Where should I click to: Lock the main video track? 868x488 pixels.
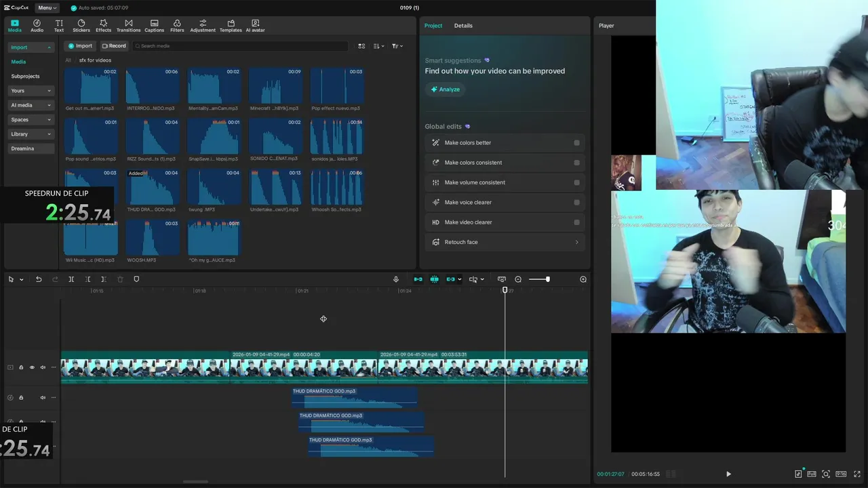click(x=21, y=367)
